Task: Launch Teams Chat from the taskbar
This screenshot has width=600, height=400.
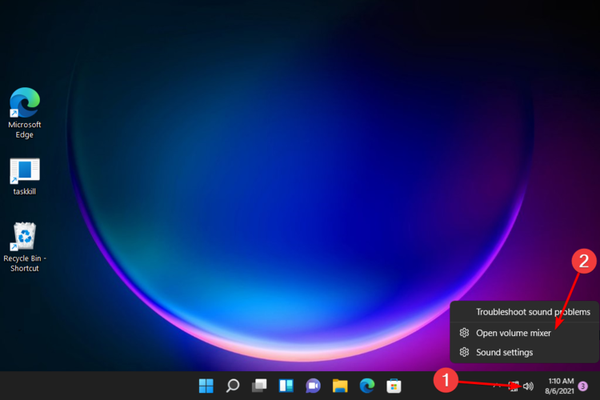Action: [x=312, y=385]
